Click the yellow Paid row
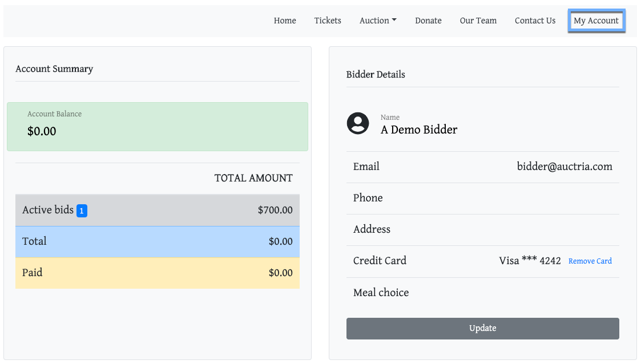Image resolution: width=641 pixels, height=364 pixels. [158, 273]
